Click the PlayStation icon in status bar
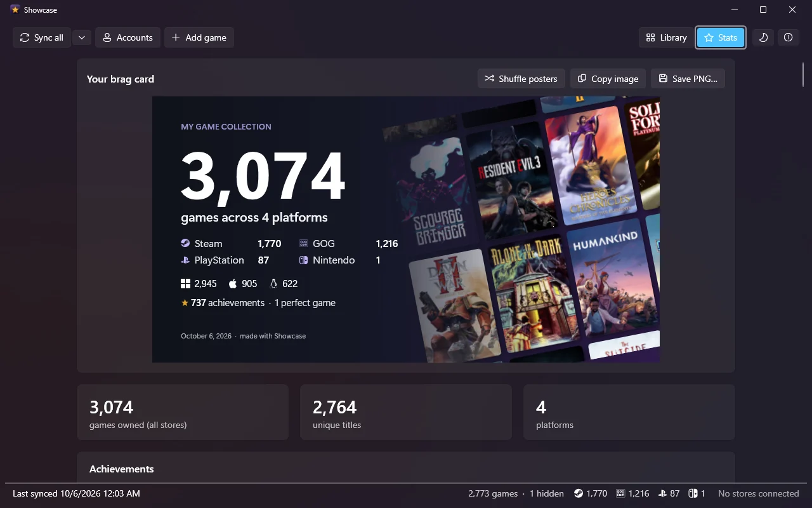This screenshot has height=508, width=812. pyautogui.click(x=662, y=493)
